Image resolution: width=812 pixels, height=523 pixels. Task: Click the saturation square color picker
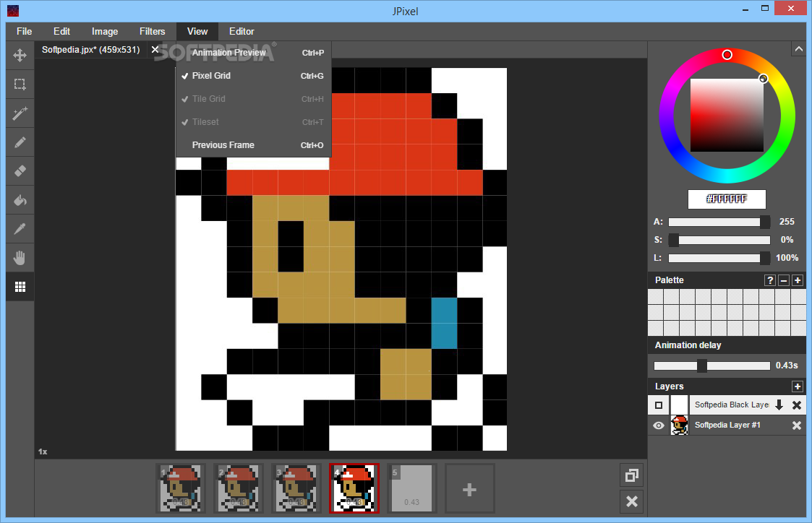[727, 116]
